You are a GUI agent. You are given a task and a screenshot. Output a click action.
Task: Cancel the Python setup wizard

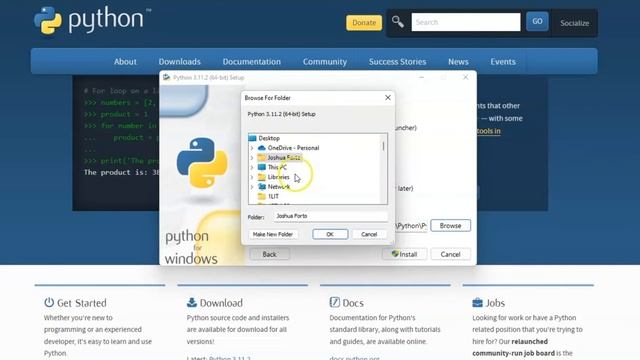point(450,254)
